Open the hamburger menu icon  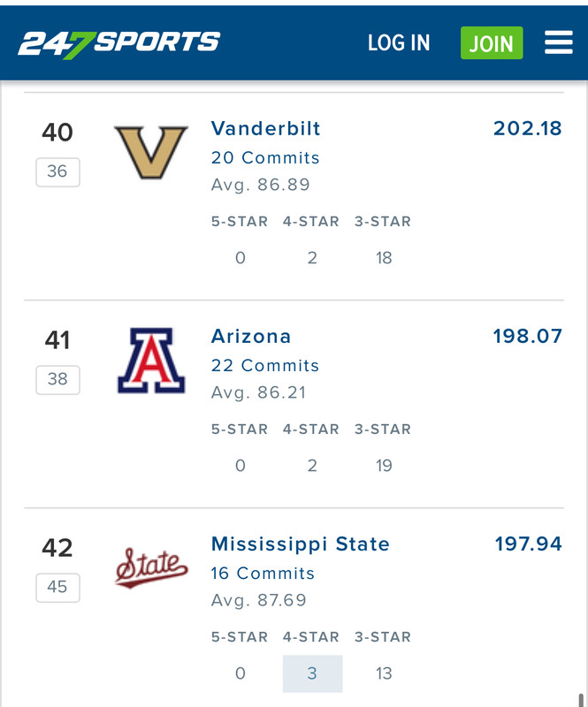(559, 42)
